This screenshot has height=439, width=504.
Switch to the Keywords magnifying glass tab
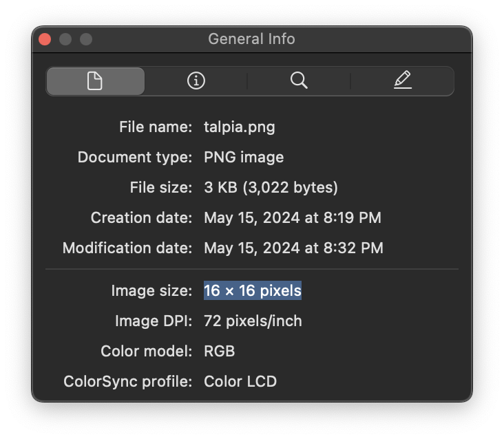[299, 81]
